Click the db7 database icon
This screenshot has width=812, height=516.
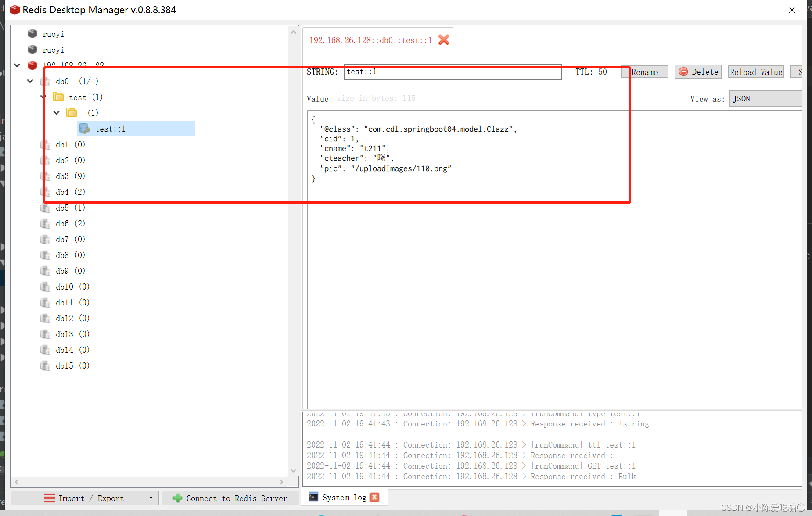click(45, 239)
